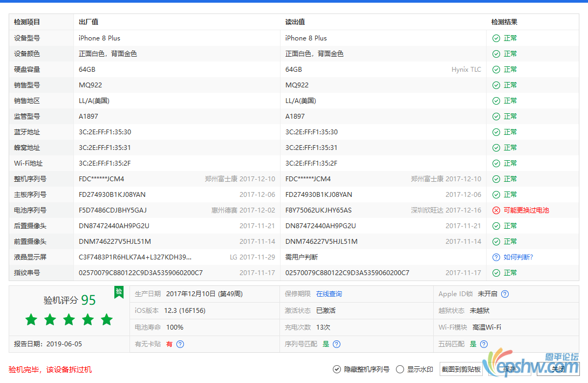
Task: Click read mainboard serial FD274930B1KJ08YAN
Action: (x=319, y=195)
